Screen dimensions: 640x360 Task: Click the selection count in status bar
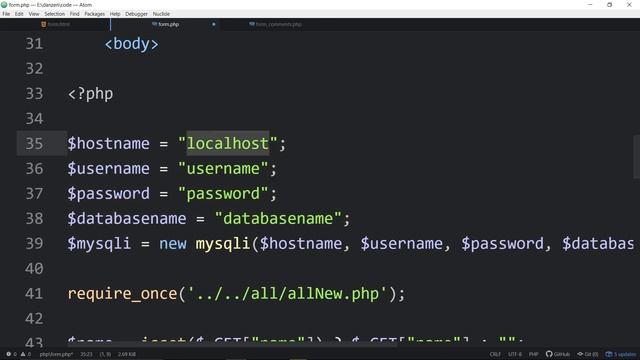pos(105,354)
